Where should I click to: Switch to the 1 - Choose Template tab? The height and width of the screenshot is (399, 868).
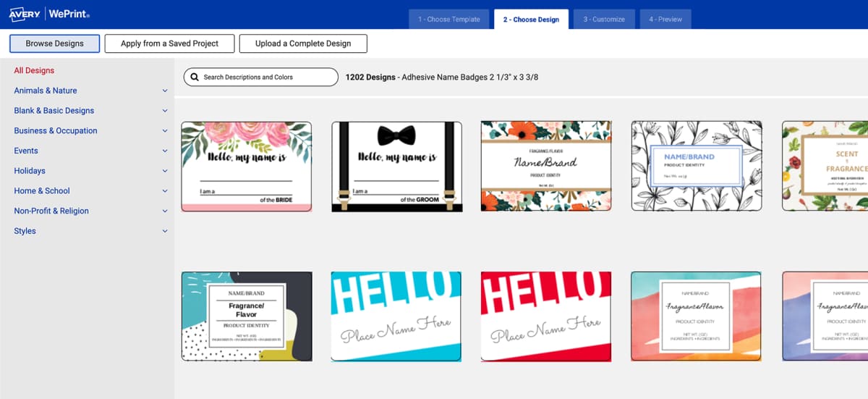[x=448, y=20]
